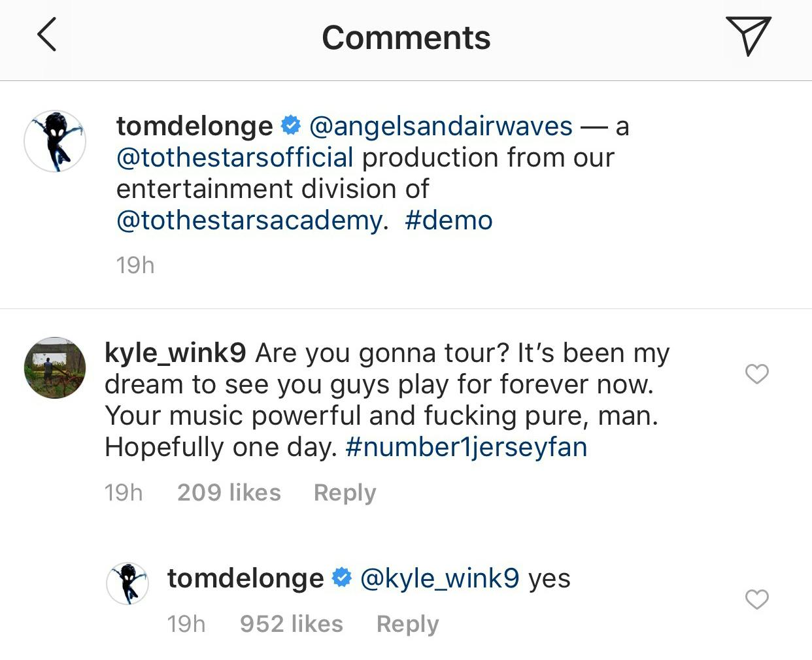Tap the heart beside the reply comment
The image size is (812, 660).
pyautogui.click(x=757, y=599)
